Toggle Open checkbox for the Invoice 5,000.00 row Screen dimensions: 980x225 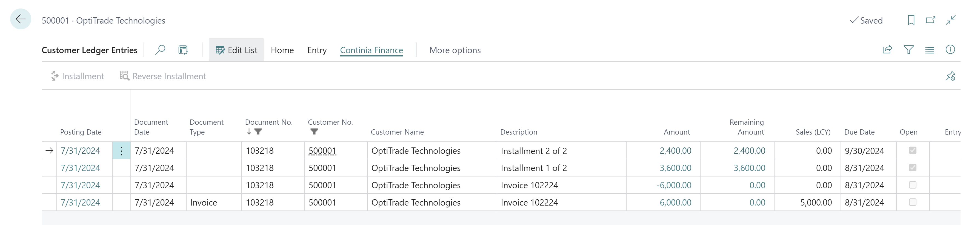[x=912, y=202]
